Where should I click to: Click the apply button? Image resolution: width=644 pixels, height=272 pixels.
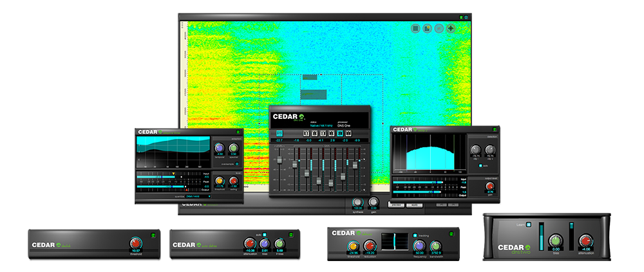pos(414,204)
